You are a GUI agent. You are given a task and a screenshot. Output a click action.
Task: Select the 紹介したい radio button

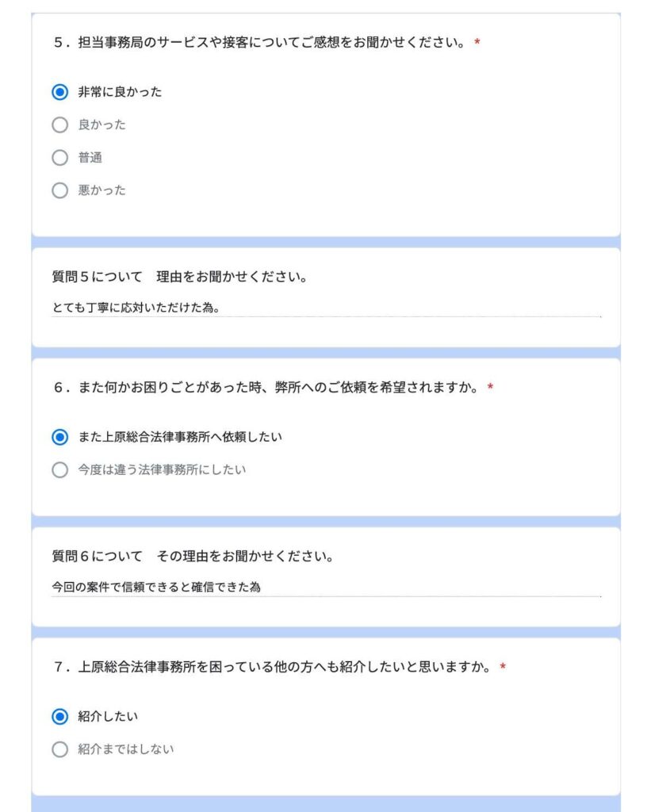pyautogui.click(x=59, y=717)
